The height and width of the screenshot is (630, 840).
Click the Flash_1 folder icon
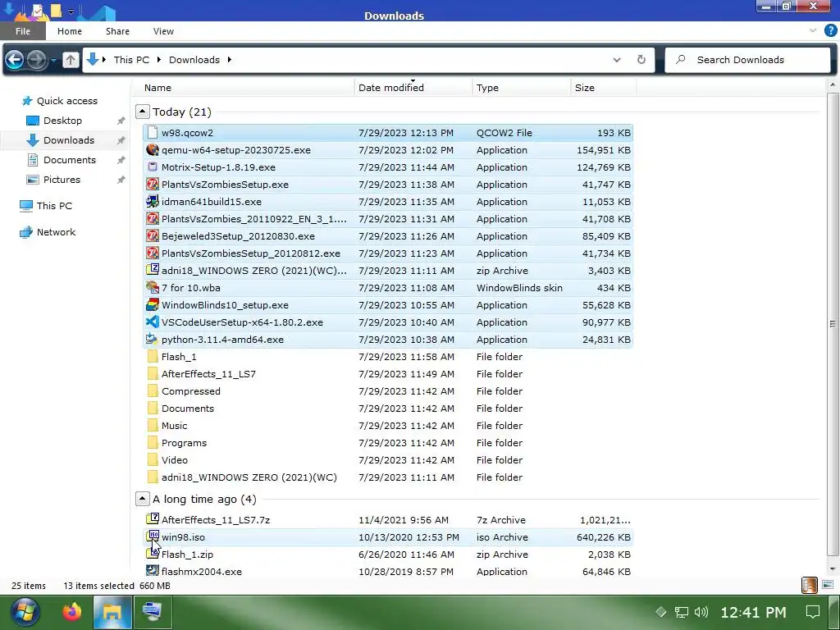(152, 356)
